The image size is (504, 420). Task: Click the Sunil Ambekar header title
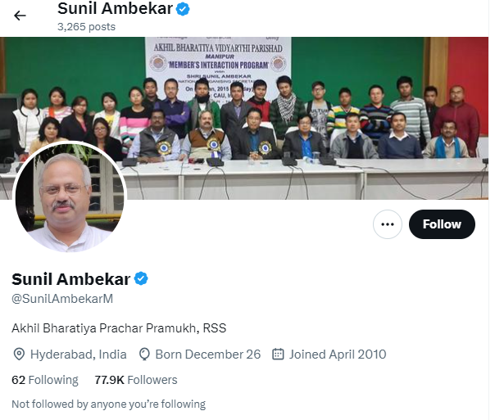pos(115,8)
